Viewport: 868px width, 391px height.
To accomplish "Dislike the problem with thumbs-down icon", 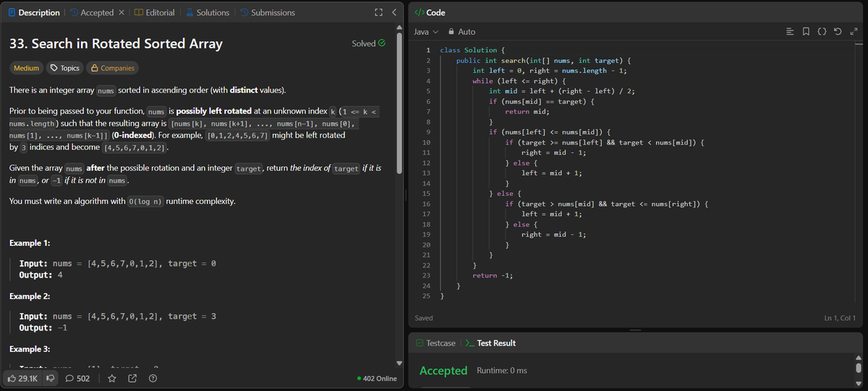I will [x=51, y=378].
